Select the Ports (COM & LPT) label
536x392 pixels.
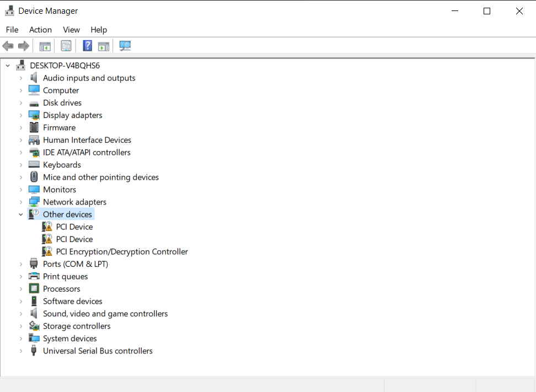(75, 264)
